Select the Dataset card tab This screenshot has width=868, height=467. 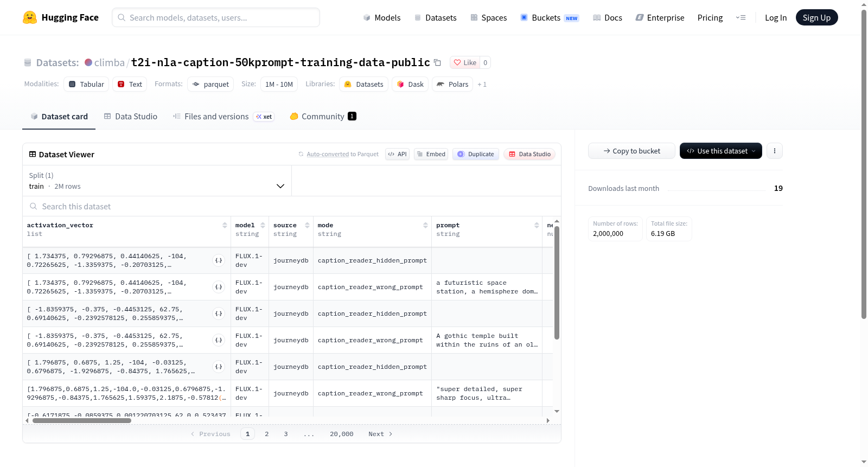[59, 116]
